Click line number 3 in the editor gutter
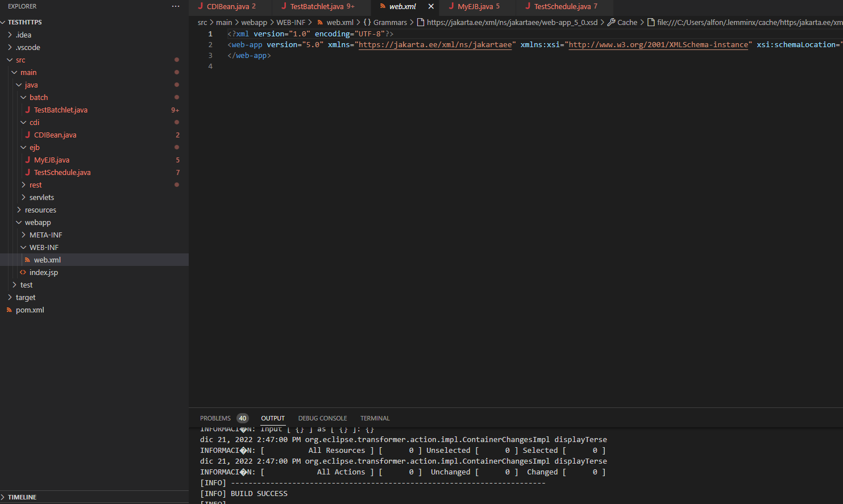This screenshot has height=504, width=843. 210,55
